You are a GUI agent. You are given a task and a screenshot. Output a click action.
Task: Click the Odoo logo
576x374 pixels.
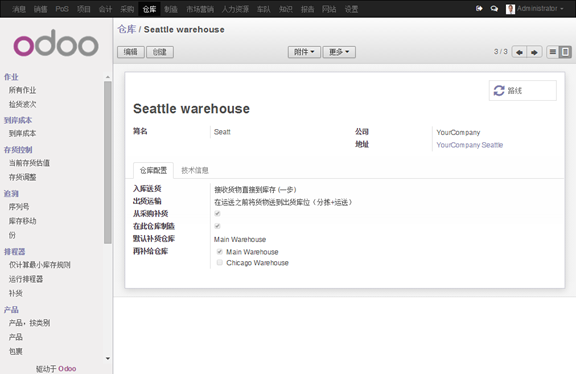pos(56,43)
